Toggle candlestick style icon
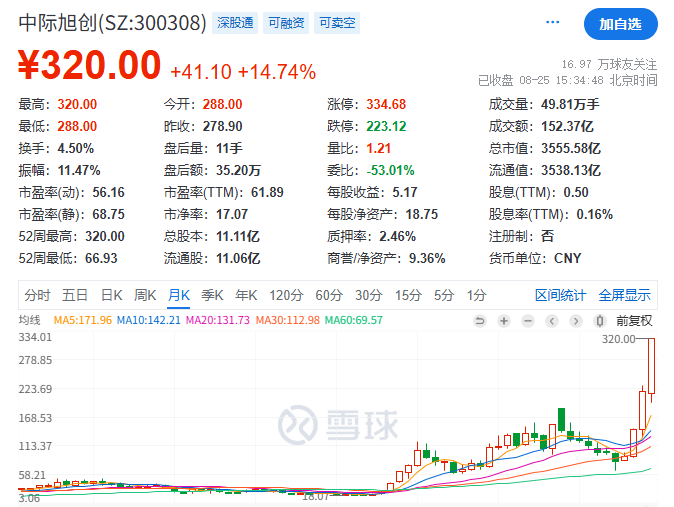Image resolution: width=674 pixels, height=507 pixels. click(600, 321)
